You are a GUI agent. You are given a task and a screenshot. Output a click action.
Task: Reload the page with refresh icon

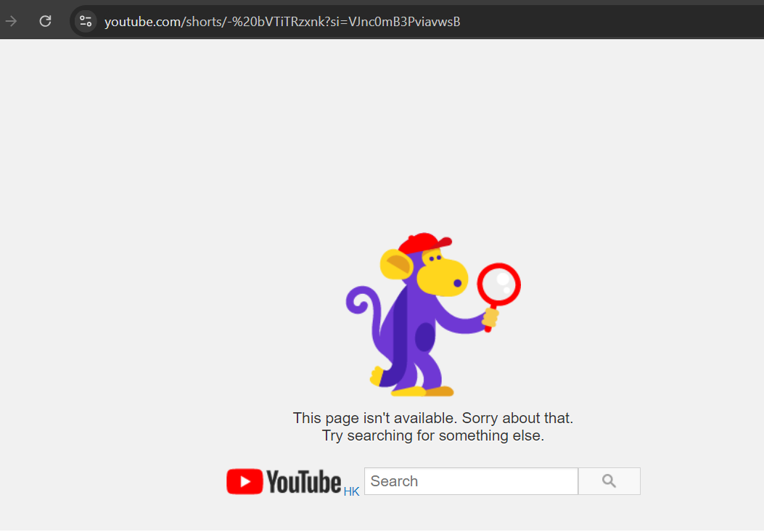[45, 22]
